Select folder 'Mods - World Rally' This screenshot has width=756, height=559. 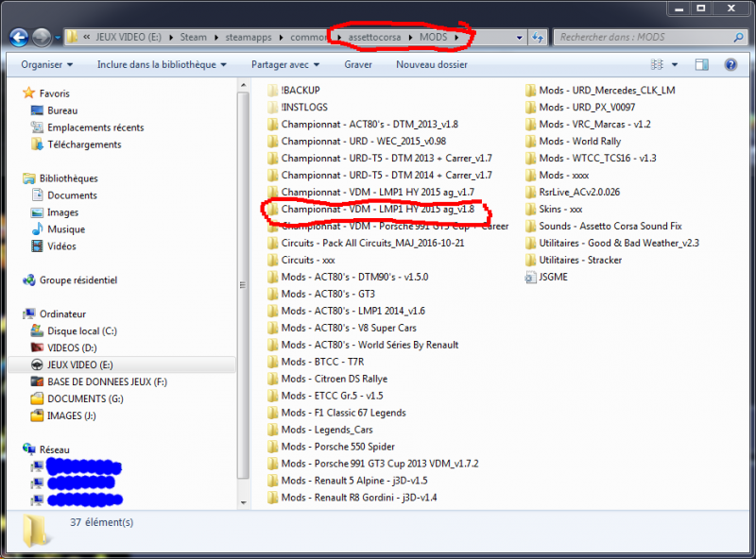point(579,142)
